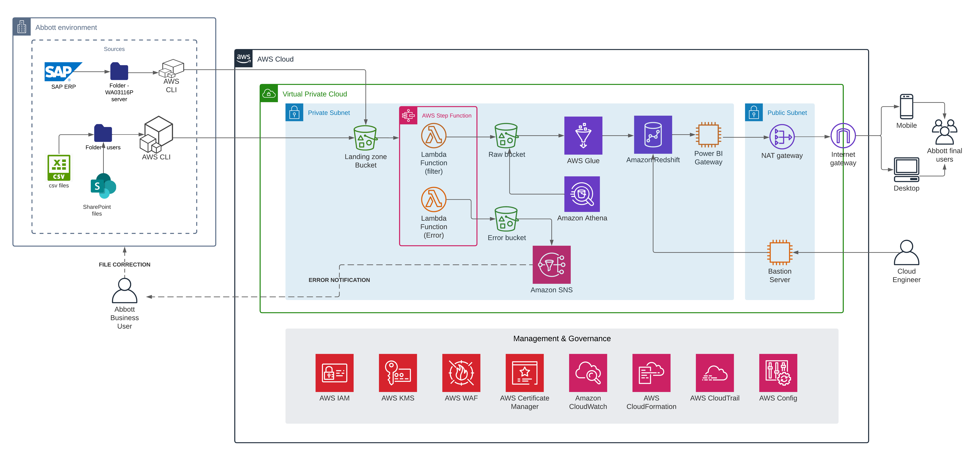Click the Lambda Function (filter) icon
The width and height of the screenshot is (980, 462).
(x=434, y=136)
